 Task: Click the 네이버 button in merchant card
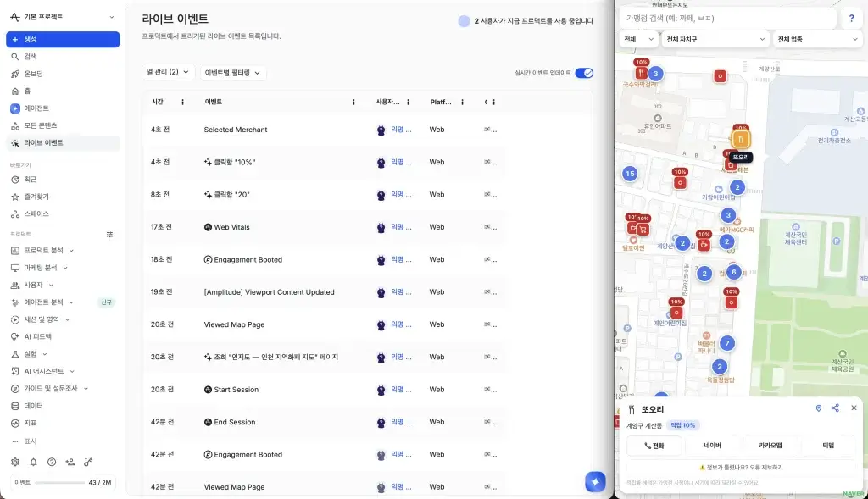point(712,446)
